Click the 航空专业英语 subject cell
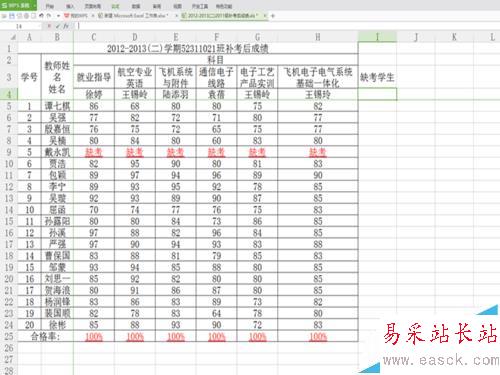500x375 pixels. tap(135, 77)
